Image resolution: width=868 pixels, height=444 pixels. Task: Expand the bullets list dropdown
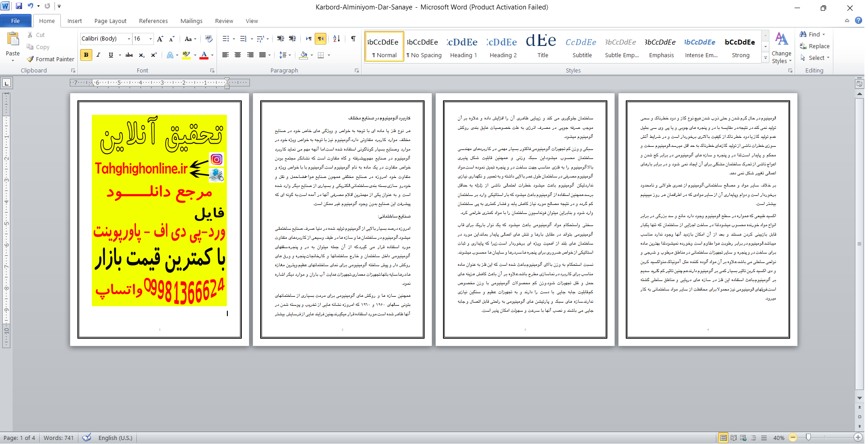click(234, 39)
